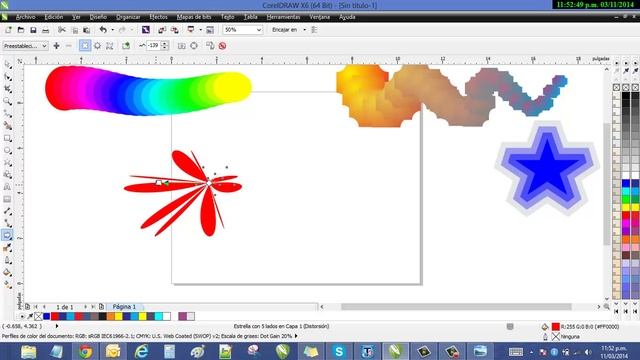Click the Encajar en snap button
The width and height of the screenshot is (640, 360).
(x=284, y=30)
